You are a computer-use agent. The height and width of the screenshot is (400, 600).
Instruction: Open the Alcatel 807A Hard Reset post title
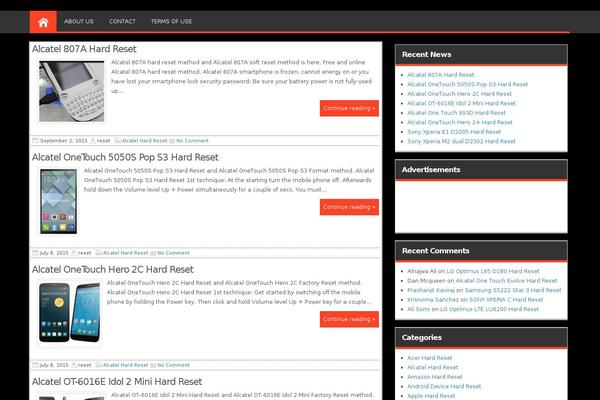coord(84,49)
